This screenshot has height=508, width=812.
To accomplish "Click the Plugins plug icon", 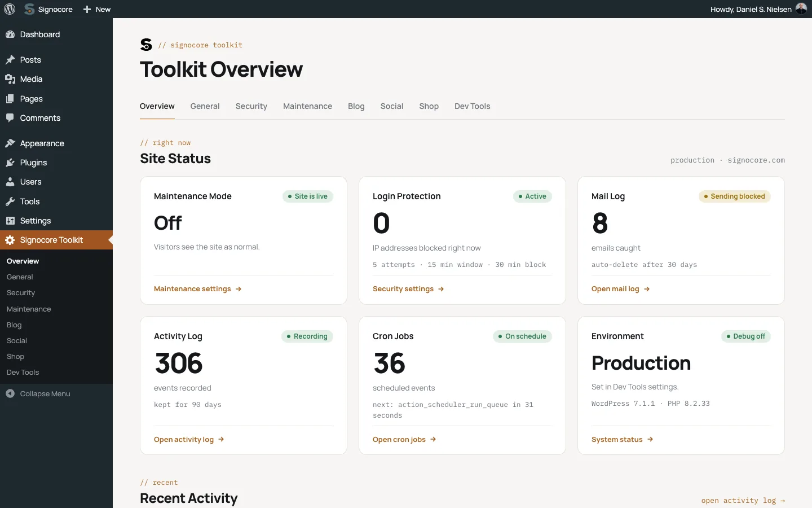I will pos(10,163).
